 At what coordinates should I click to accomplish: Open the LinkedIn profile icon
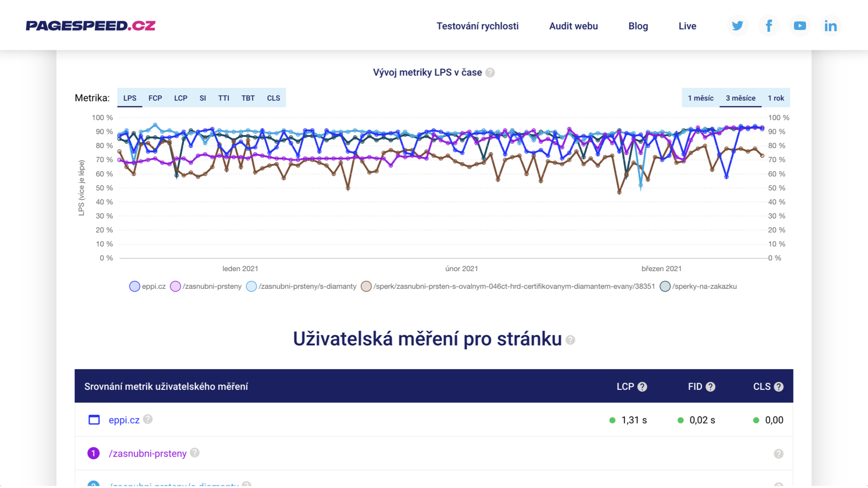[x=830, y=26]
